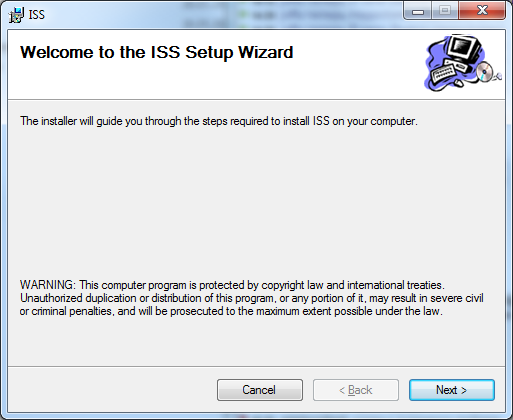The height and width of the screenshot is (420, 513).
Task: Minimize the ISS setup window
Action: [x=418, y=11]
